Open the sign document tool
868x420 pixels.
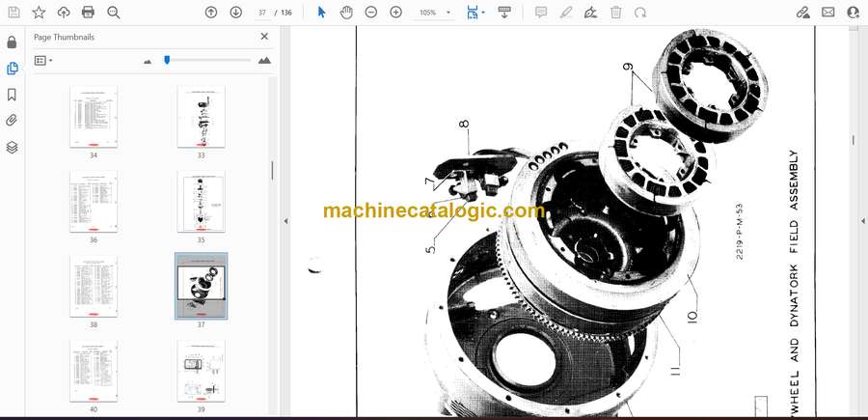point(590,13)
